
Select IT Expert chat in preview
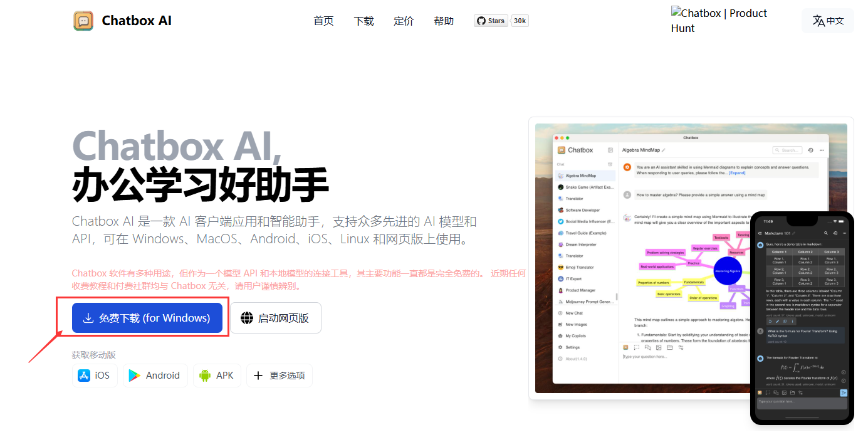coord(586,279)
